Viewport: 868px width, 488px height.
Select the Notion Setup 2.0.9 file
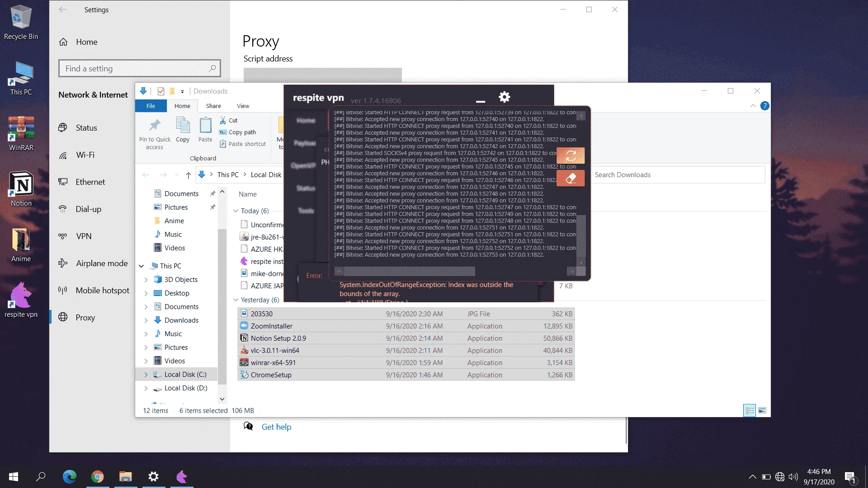[x=406, y=338]
